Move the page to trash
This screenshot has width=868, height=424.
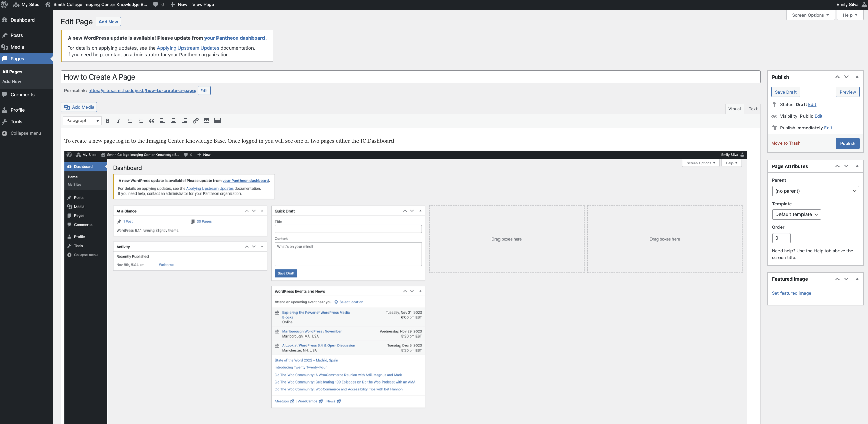tap(786, 143)
